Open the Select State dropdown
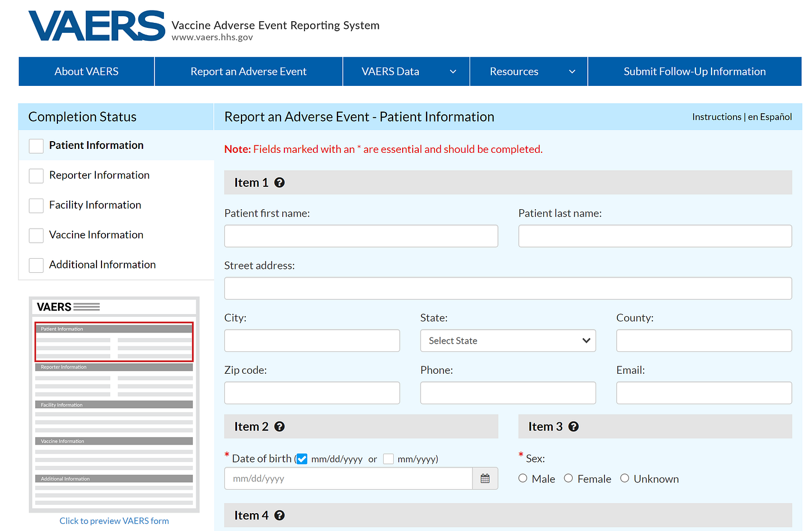Image resolution: width=812 pixels, height=531 pixels. 508,341
